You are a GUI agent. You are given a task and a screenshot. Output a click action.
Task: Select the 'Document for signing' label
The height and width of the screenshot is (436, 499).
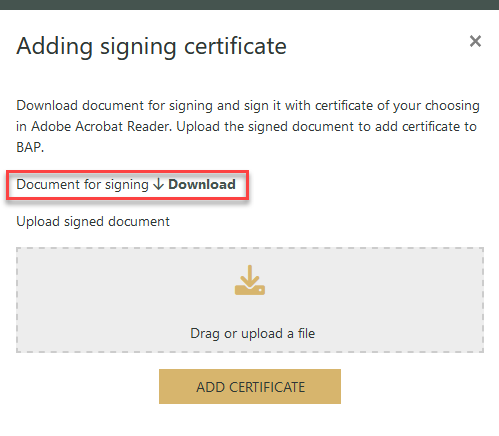82,185
